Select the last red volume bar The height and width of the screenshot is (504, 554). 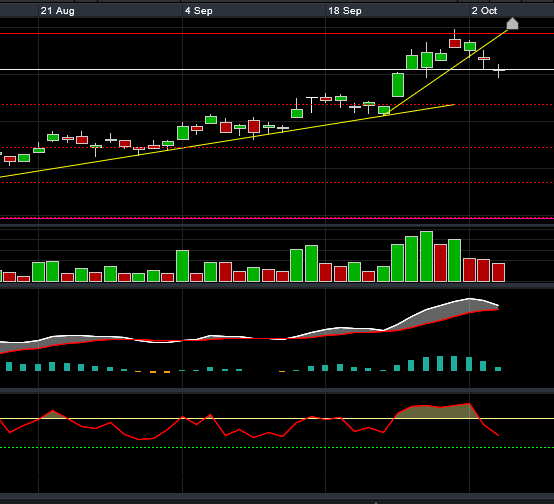(499, 272)
